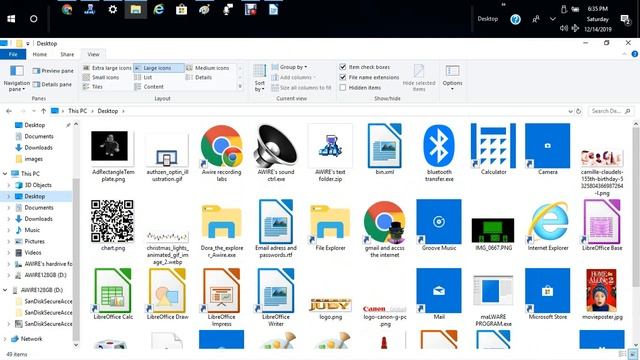Image resolution: width=640 pixels, height=360 pixels.
Task: Select the LibreOffice Calc shortcut icon
Action: (113, 291)
